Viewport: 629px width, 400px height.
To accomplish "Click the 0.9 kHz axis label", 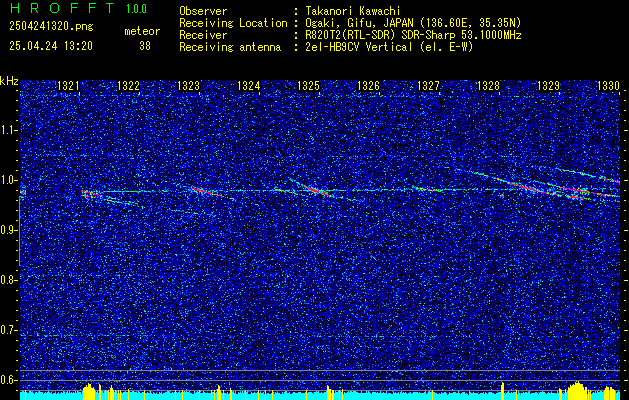I will pos(8,230).
